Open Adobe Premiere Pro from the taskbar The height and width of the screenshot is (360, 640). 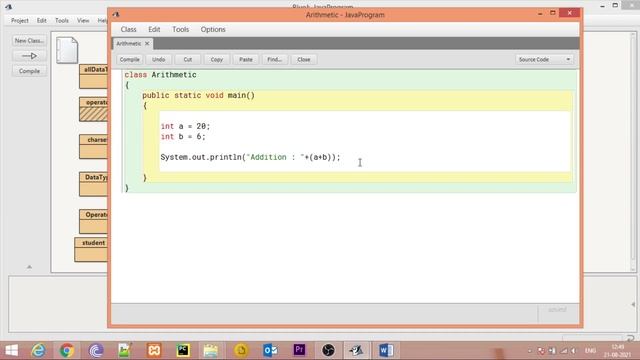point(299,350)
